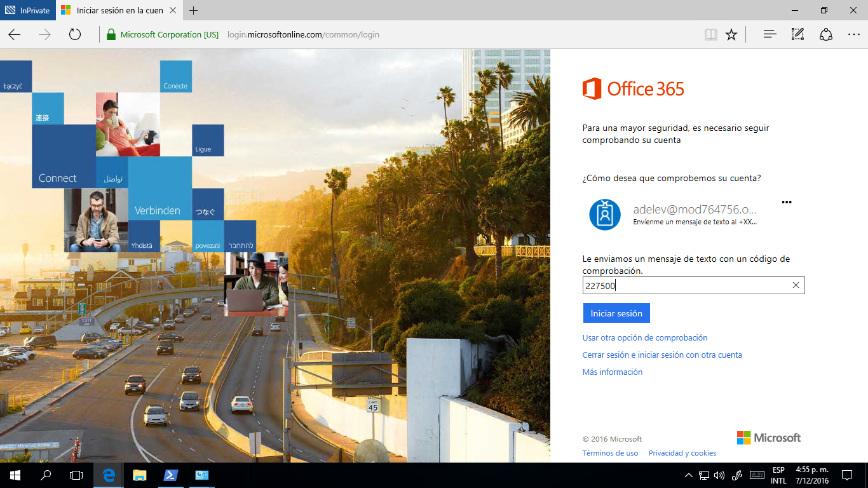Screen dimensions: 868x488
Task: Click the address bar URL
Action: tap(303, 35)
